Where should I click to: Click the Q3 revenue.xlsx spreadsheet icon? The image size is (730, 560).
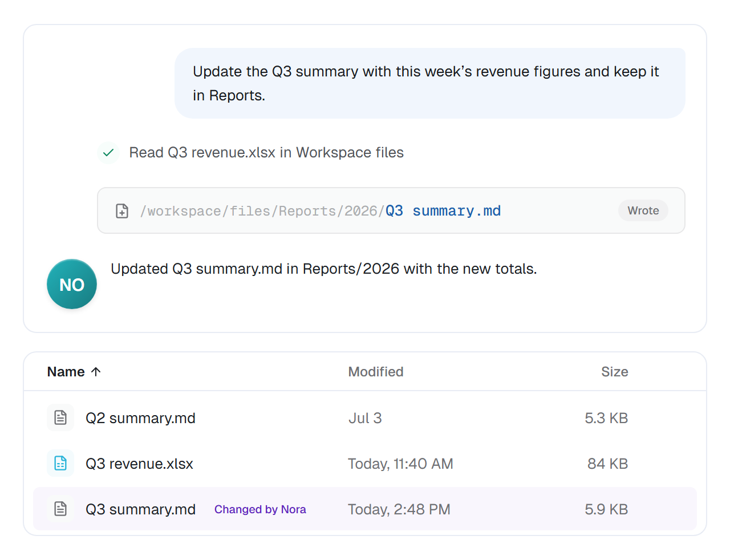point(60,464)
